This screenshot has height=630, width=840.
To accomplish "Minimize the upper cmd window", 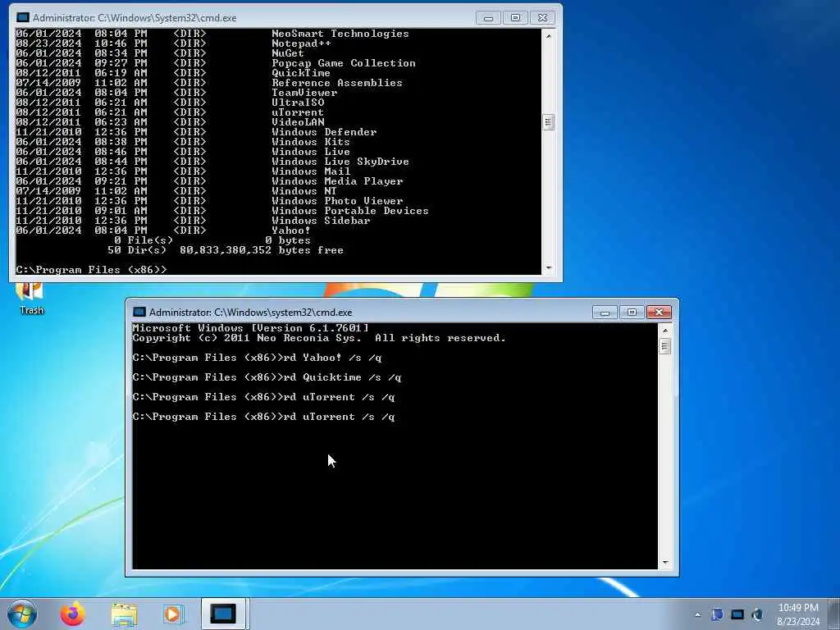I will (x=488, y=18).
